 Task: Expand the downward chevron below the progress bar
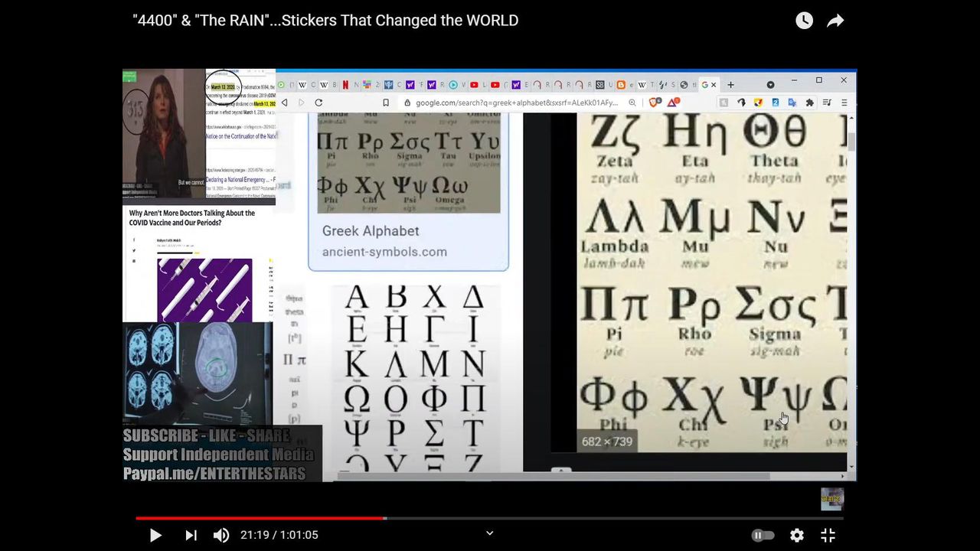[490, 533]
